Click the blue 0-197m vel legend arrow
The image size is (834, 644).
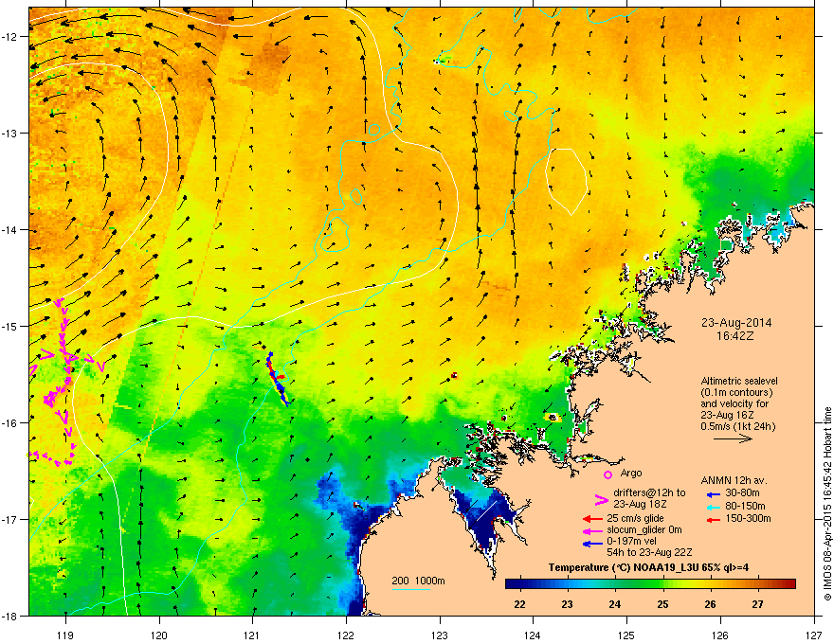click(x=592, y=543)
